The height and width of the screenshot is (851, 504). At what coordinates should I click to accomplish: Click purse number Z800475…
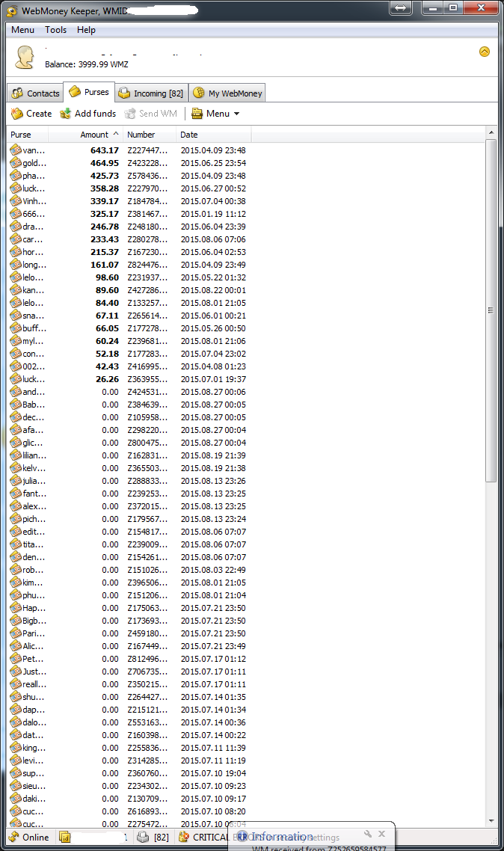tap(147, 443)
